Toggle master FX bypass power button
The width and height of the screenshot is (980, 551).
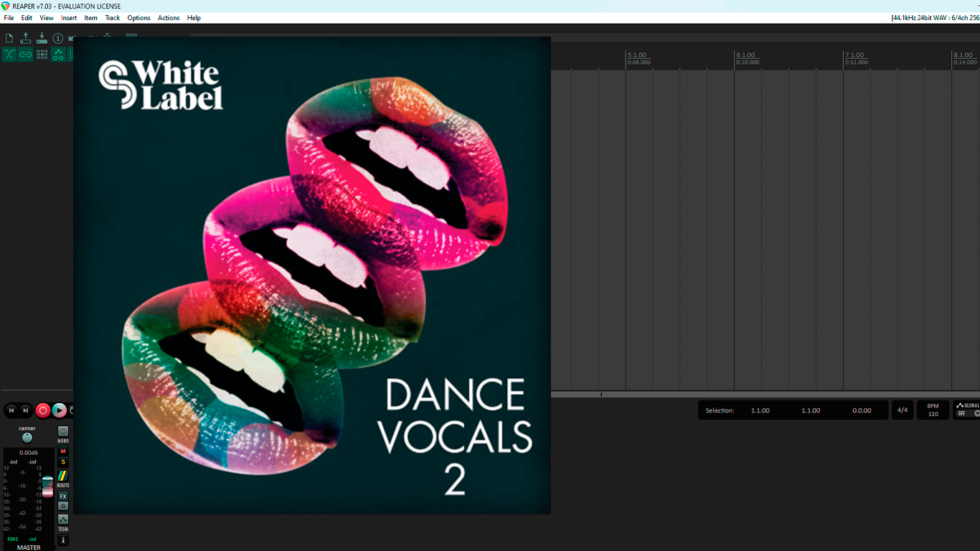point(63,506)
